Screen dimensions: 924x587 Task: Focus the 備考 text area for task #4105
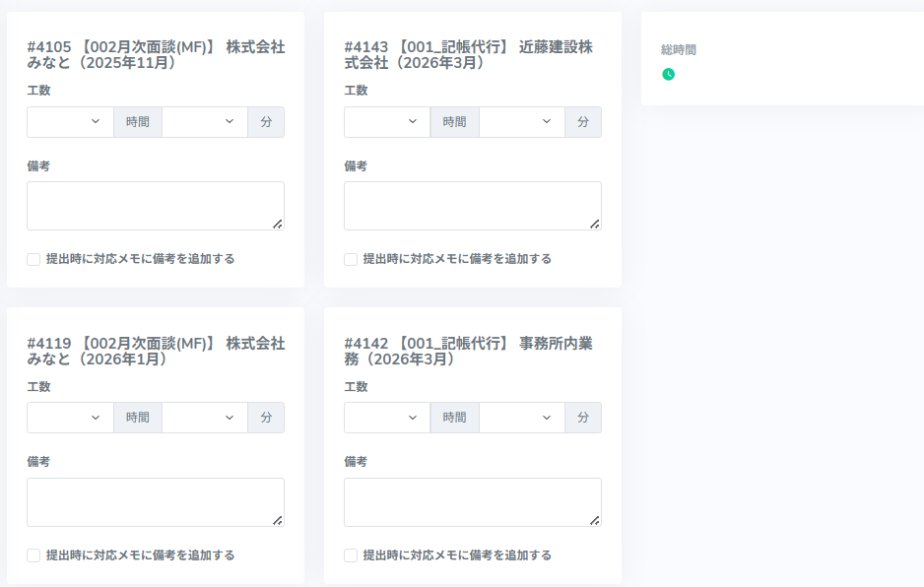click(x=155, y=205)
